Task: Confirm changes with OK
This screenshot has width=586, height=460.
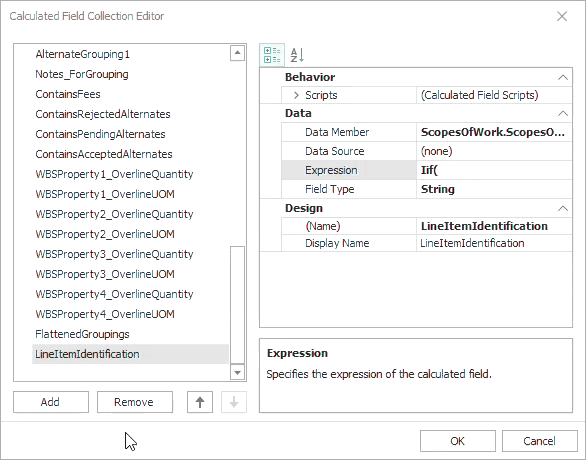Action: (457, 441)
